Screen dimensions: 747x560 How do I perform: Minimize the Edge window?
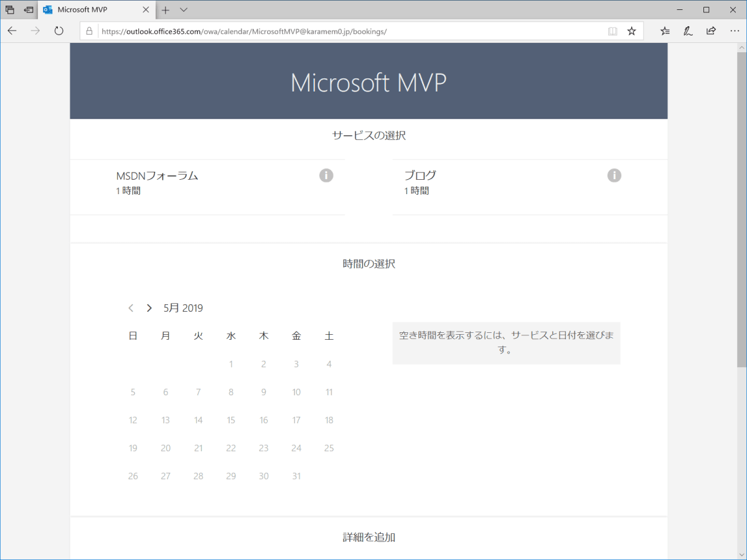(x=678, y=10)
